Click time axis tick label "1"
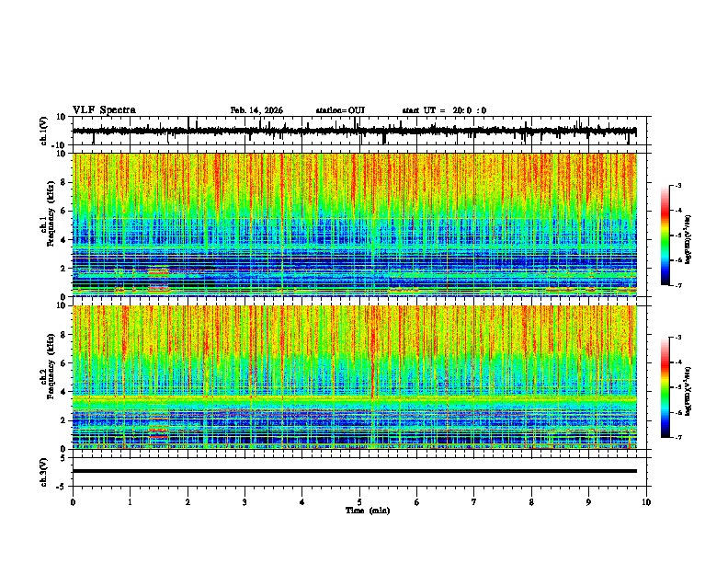 point(130,502)
